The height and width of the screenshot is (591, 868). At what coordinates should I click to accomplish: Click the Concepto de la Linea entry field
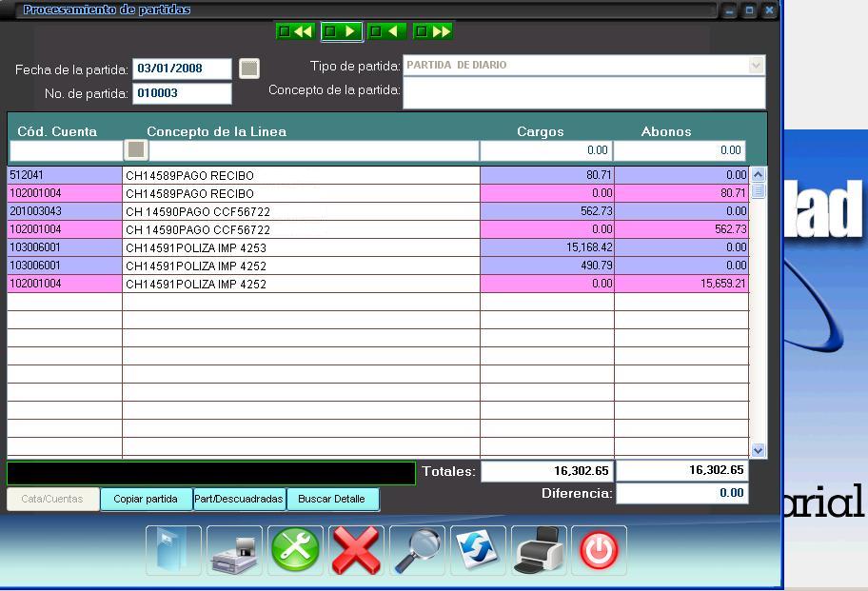[x=314, y=150]
